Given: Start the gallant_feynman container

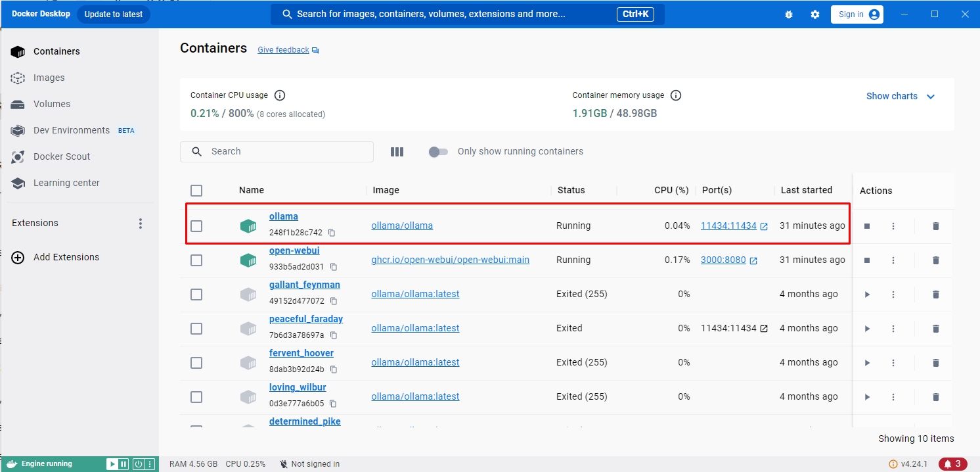Looking at the screenshot, I should tap(867, 295).
